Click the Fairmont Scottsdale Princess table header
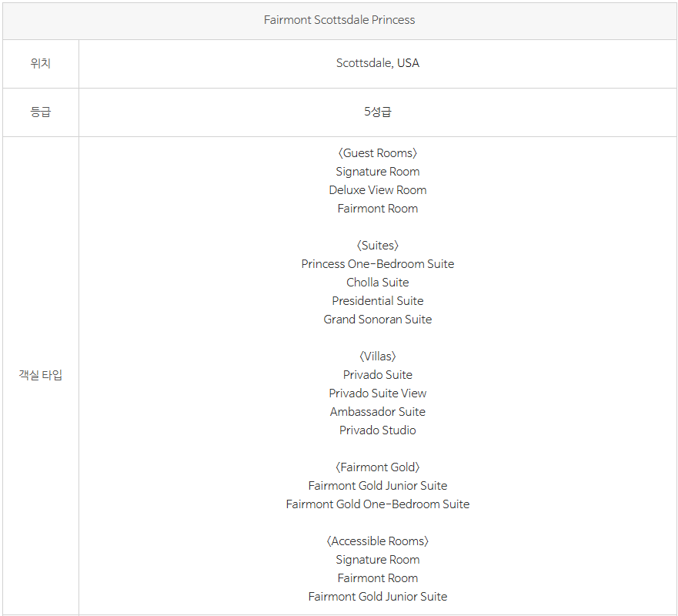The height and width of the screenshot is (616, 678). coord(339,20)
